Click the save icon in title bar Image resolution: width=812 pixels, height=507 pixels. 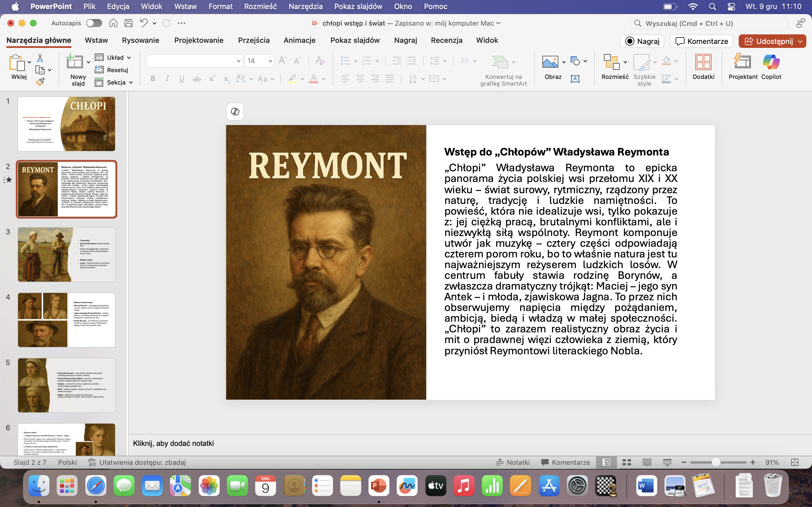click(x=128, y=23)
